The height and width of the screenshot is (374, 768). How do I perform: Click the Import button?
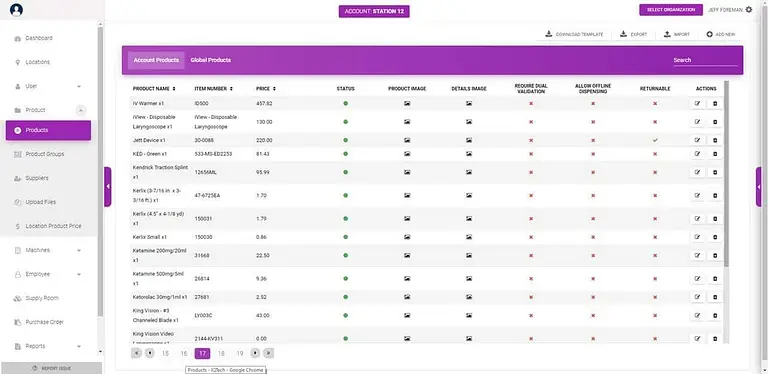click(x=676, y=34)
